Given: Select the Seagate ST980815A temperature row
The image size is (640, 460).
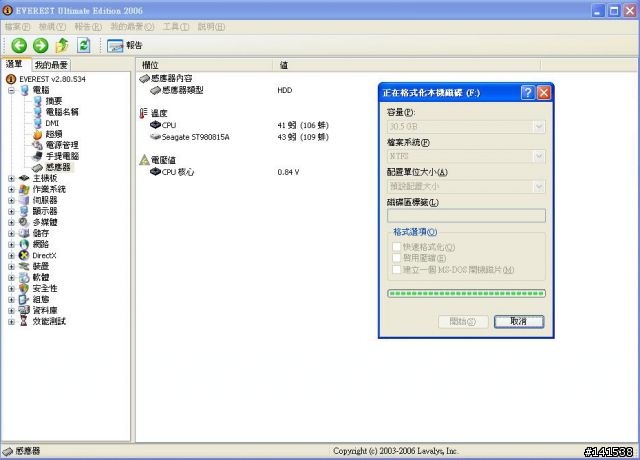Looking at the screenshot, I should [x=240, y=137].
